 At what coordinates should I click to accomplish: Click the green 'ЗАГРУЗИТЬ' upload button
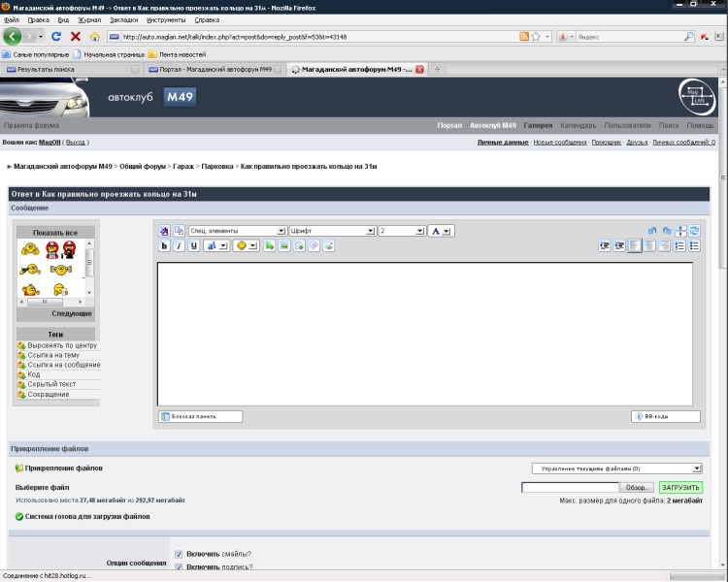click(680, 487)
